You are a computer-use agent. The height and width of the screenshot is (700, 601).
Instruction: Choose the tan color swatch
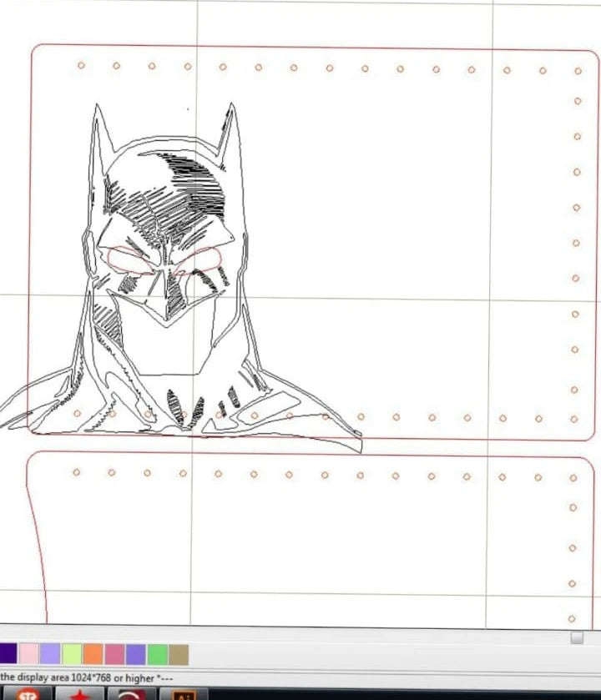[179, 654]
